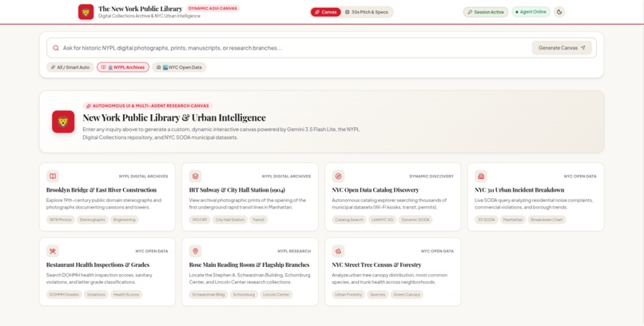The width and height of the screenshot is (644, 326).
Task: Click the Dynamic A2UI Canvas badge
Action: click(213, 8)
